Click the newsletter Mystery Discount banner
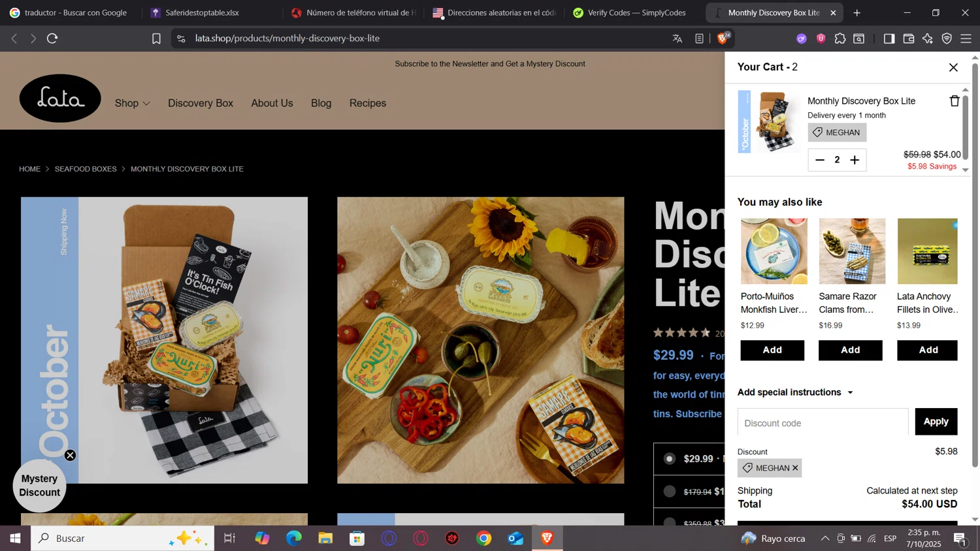The height and width of the screenshot is (551, 980). (x=490, y=64)
